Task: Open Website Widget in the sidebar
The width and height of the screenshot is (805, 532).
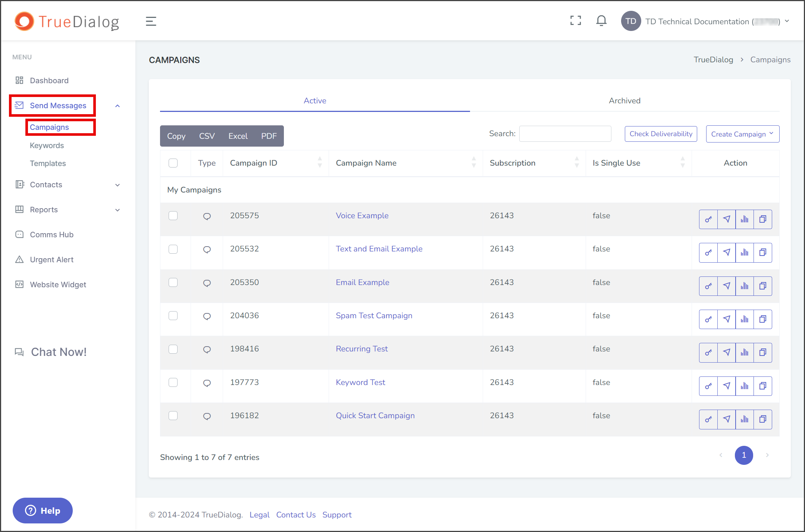Action: [58, 285]
